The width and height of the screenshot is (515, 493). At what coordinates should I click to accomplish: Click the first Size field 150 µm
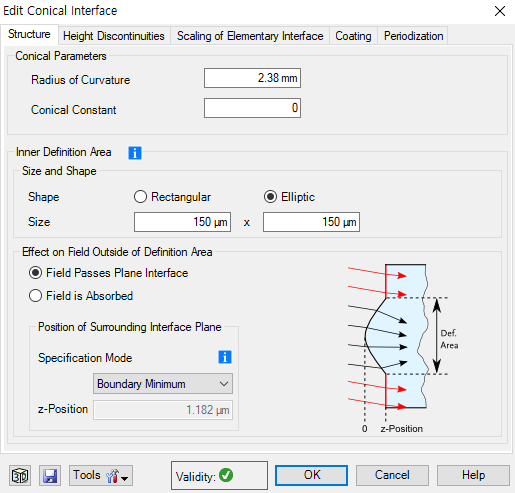(x=182, y=222)
